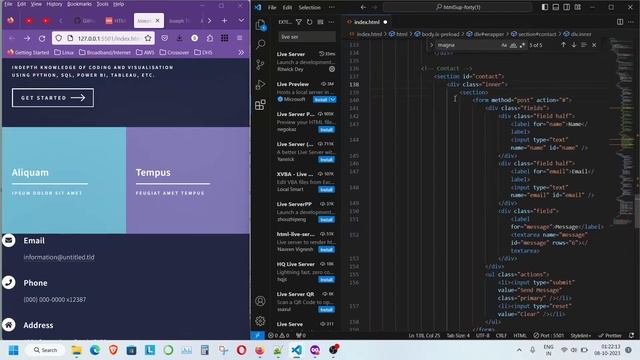Open Firefox site shield tracking protection icon

[x=59, y=38]
